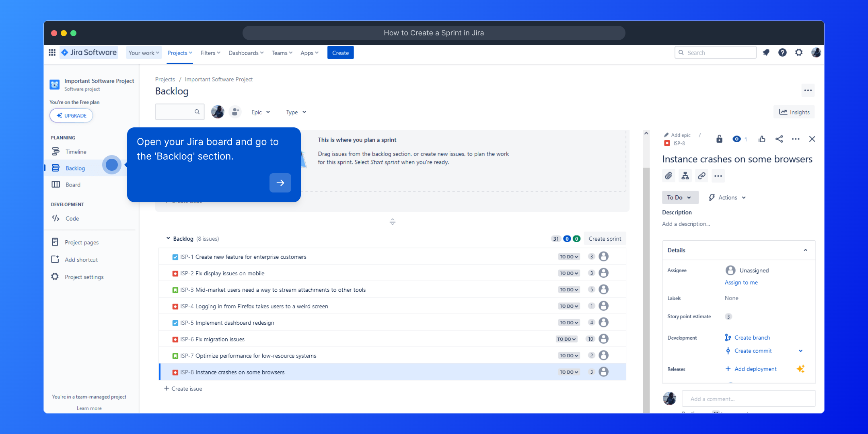The height and width of the screenshot is (434, 868).
Task: Filter by user avatar in backlog toolbar
Action: tap(218, 112)
